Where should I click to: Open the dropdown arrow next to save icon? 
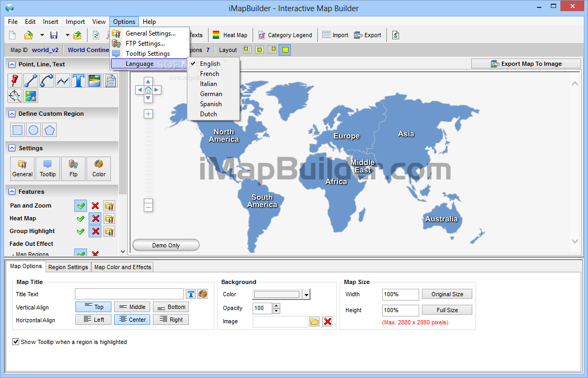coord(67,35)
